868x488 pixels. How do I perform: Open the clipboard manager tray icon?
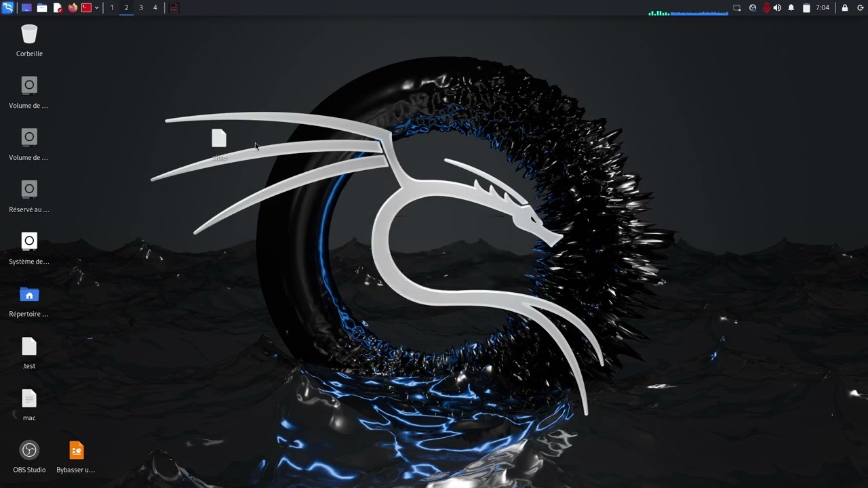806,8
